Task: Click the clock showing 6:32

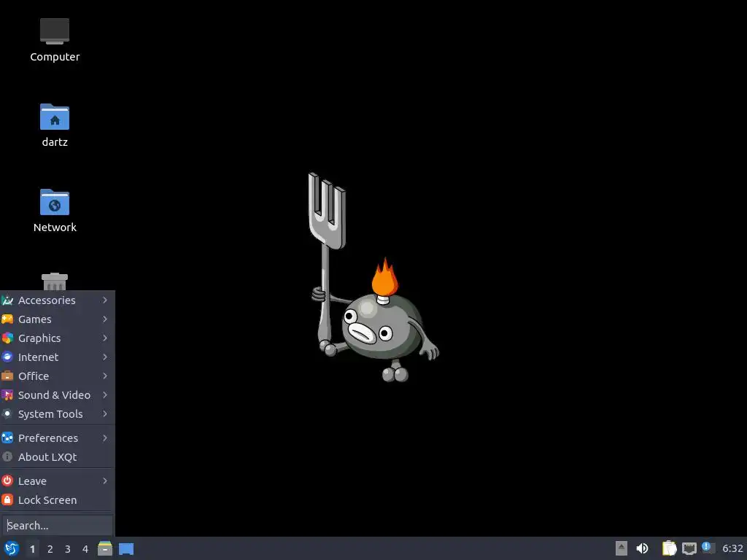Action: point(732,548)
